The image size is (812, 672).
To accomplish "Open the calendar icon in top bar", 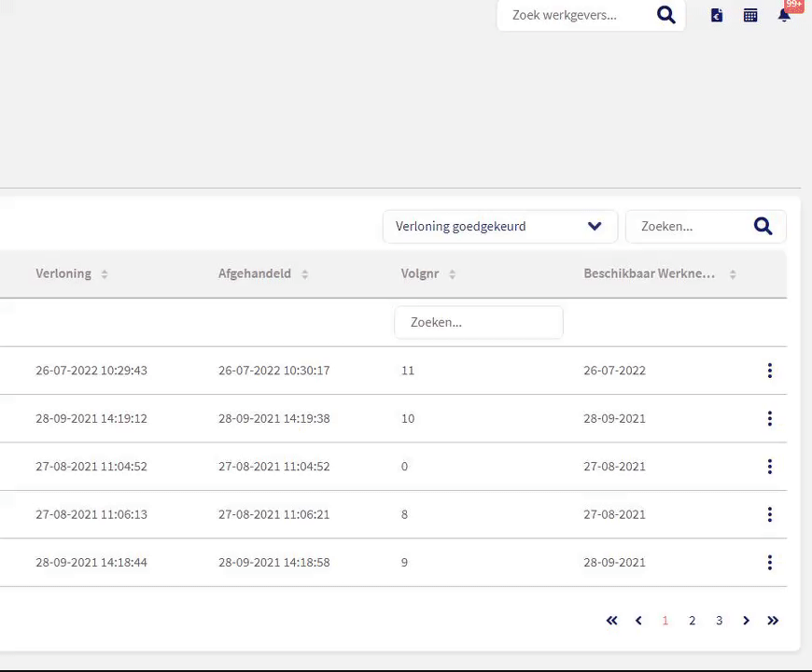I will pos(750,15).
